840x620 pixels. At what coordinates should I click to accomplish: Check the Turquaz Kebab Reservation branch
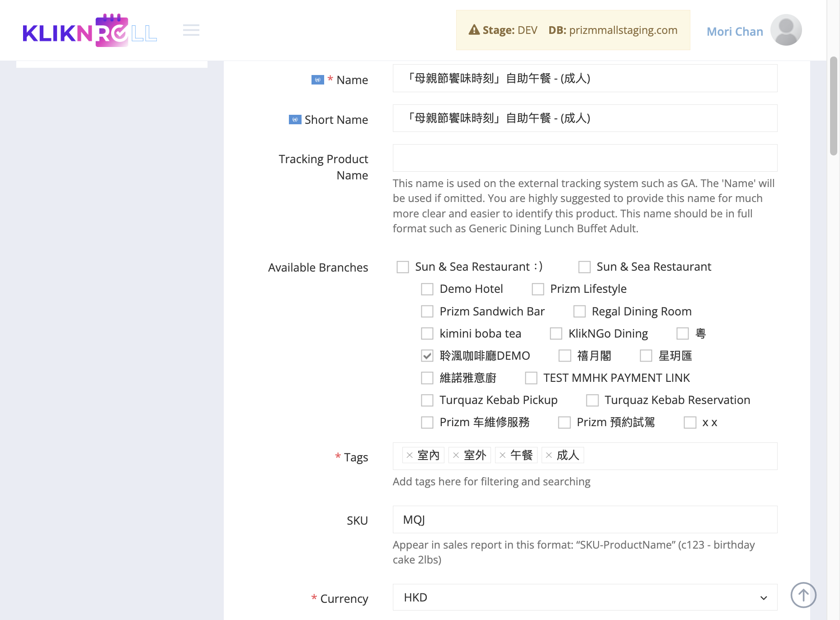pos(592,400)
